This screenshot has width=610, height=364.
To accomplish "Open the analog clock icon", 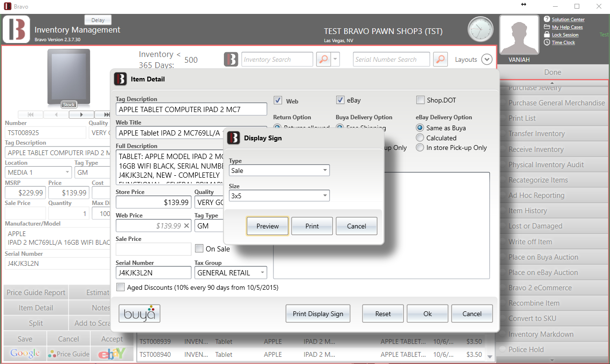I will pyautogui.click(x=481, y=29).
